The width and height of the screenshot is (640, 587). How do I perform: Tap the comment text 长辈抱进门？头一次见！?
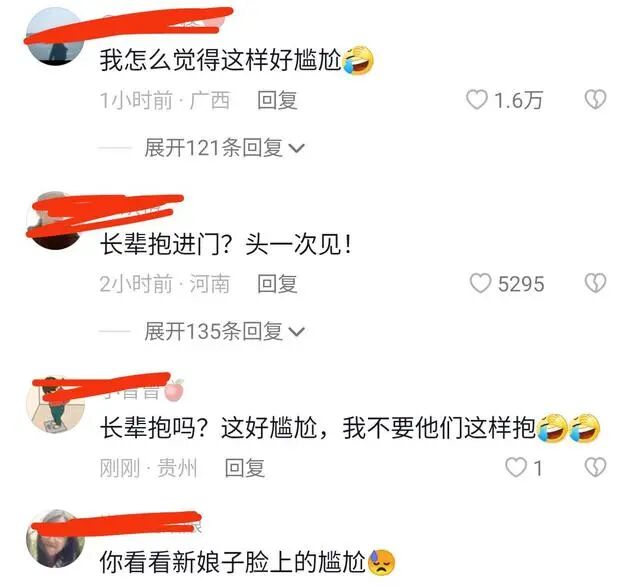pos(226,245)
